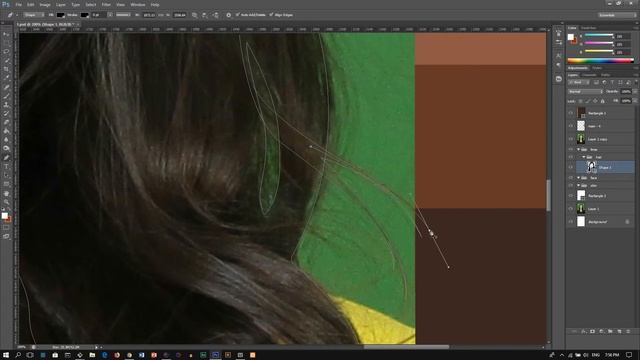
Task: Click the Fill color swatch
Action: (60, 15)
